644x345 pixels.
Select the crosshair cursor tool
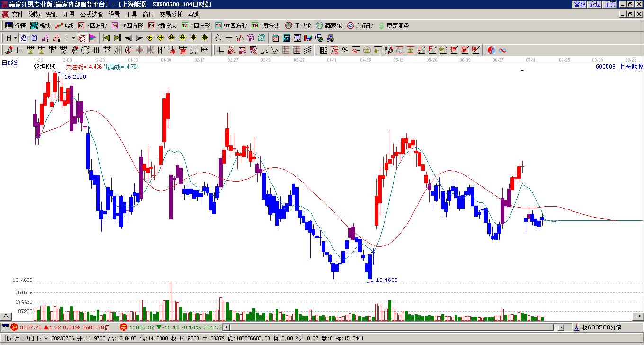coord(229,38)
